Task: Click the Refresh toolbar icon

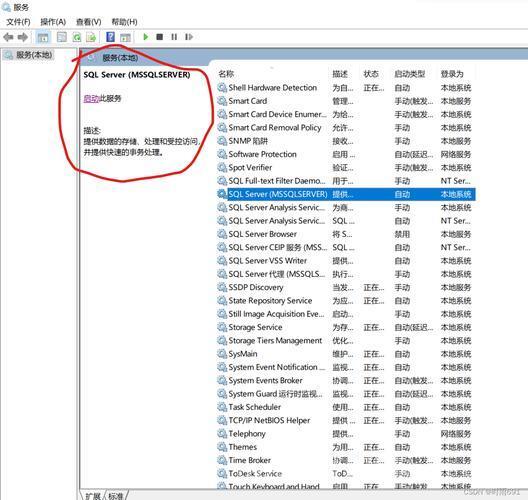Action: click(x=77, y=37)
